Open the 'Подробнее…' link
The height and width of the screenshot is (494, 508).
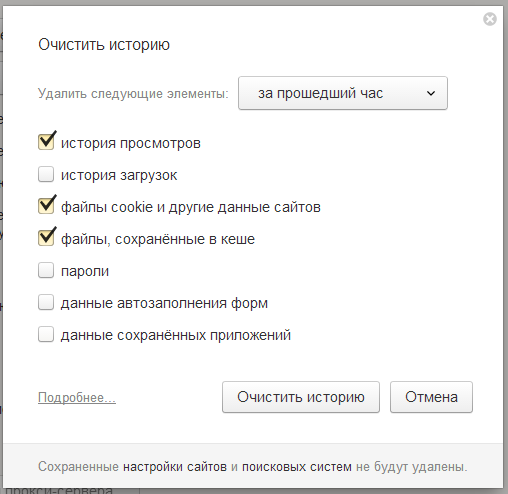pyautogui.click(x=77, y=397)
